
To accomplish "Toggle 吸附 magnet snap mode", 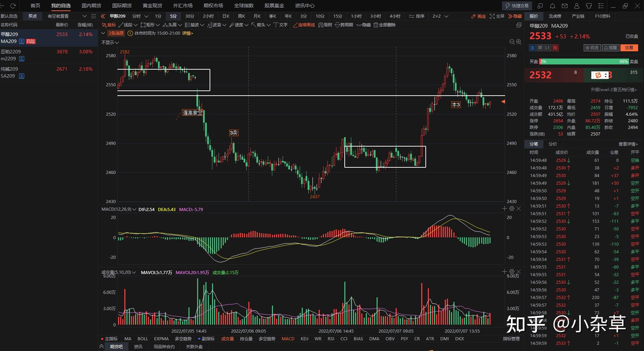I will [x=325, y=25].
